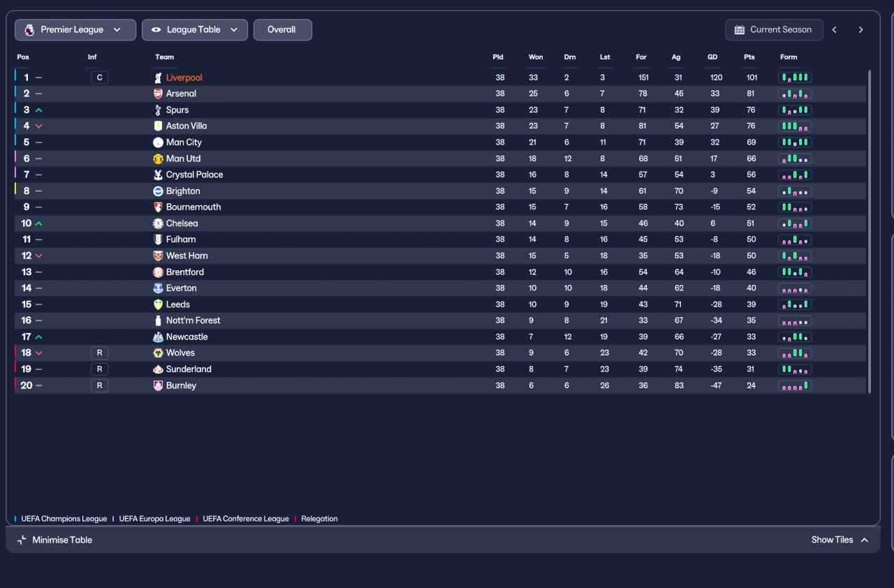The height and width of the screenshot is (588, 894).
Task: Click the Liverpool club crest icon
Action: pos(158,78)
